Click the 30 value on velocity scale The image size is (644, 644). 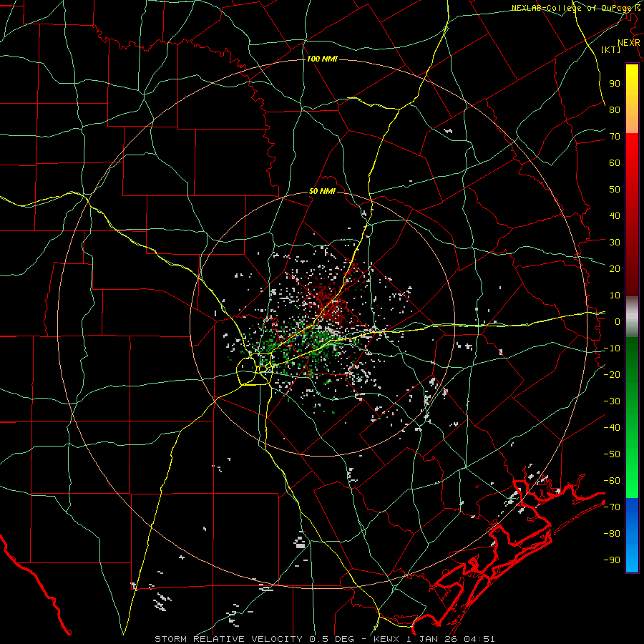pyautogui.click(x=615, y=243)
